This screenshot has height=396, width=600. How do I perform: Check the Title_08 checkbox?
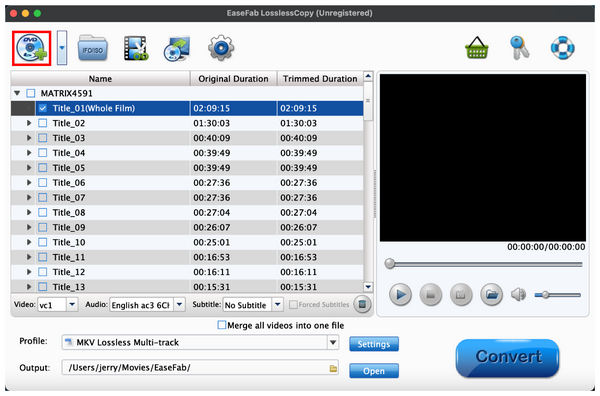(x=43, y=212)
